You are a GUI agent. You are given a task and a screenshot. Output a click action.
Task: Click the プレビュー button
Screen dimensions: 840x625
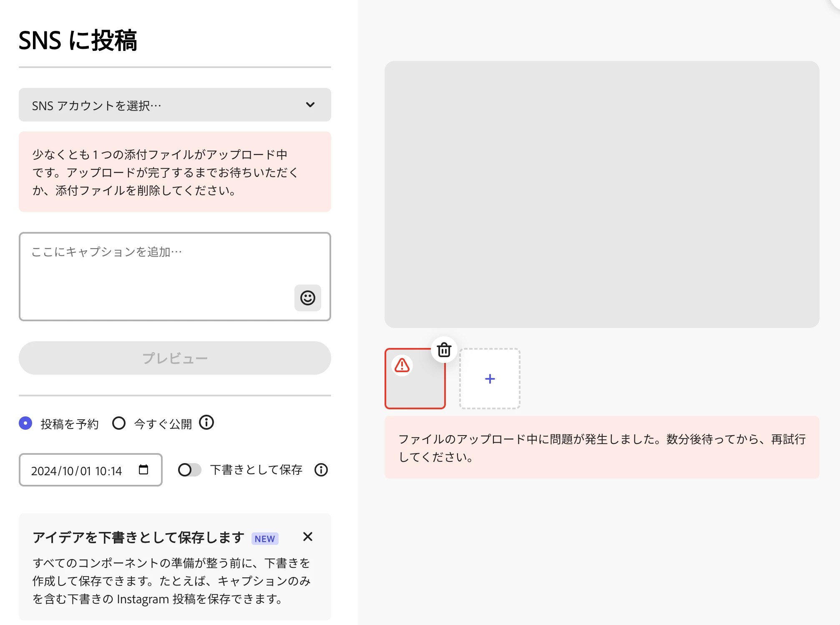pyautogui.click(x=175, y=358)
